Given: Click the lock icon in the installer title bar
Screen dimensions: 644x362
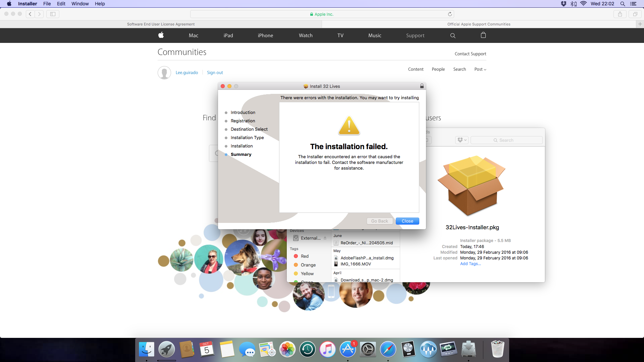Looking at the screenshot, I should pos(422,86).
